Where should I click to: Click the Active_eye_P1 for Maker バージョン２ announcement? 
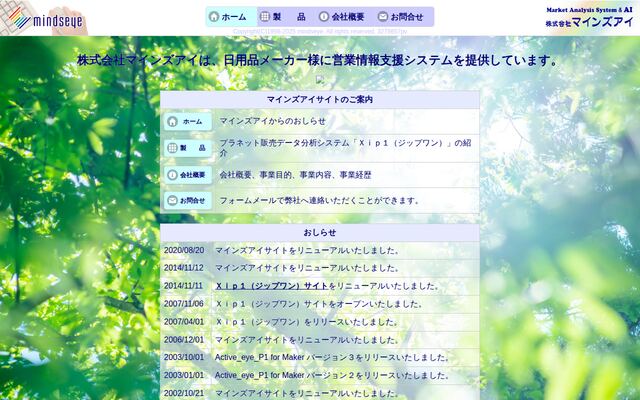click(332, 375)
